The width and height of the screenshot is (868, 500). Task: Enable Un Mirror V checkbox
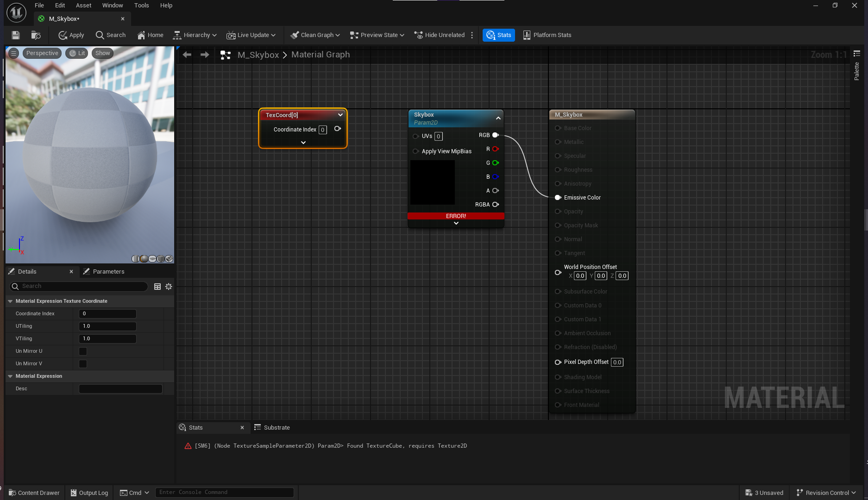click(x=83, y=364)
